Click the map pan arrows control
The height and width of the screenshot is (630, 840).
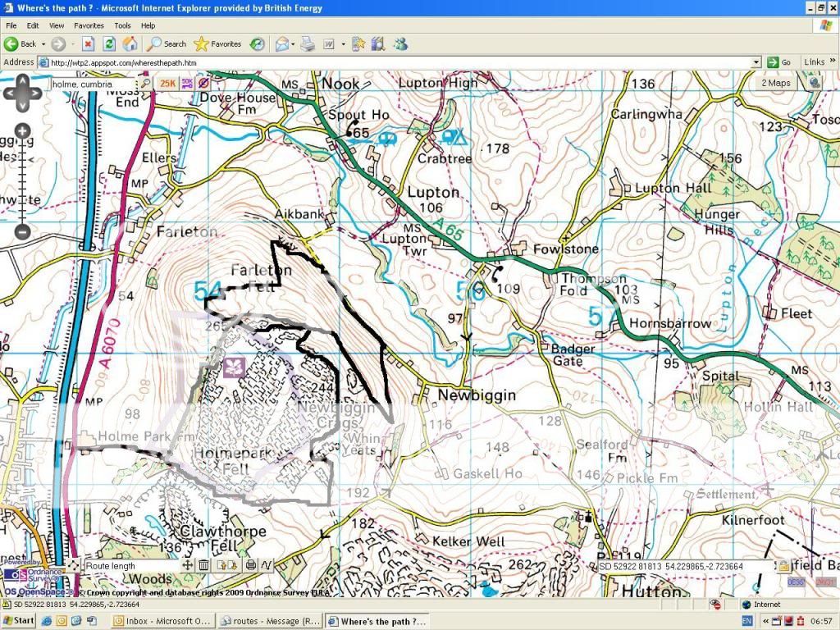coord(22,94)
